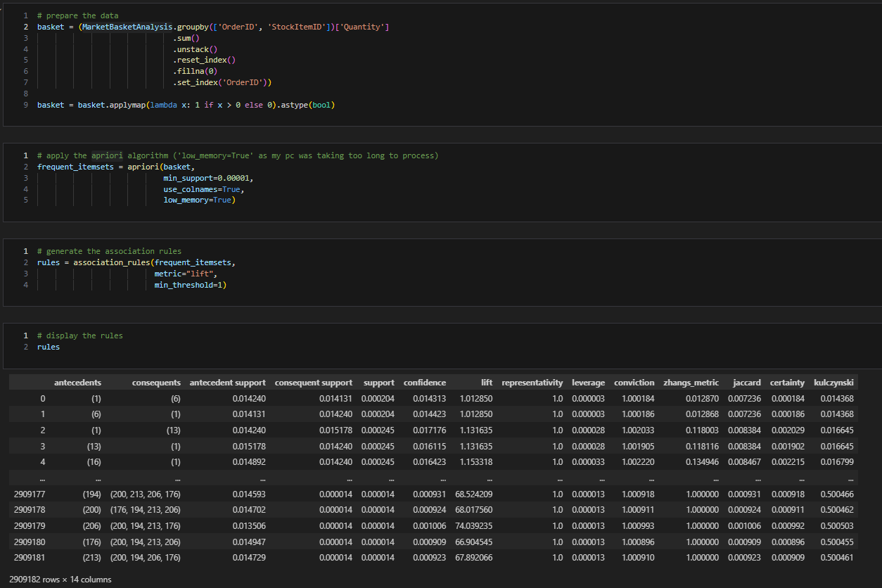Click the metric="lift" argument
The width and height of the screenshot is (882, 588).
(x=186, y=274)
